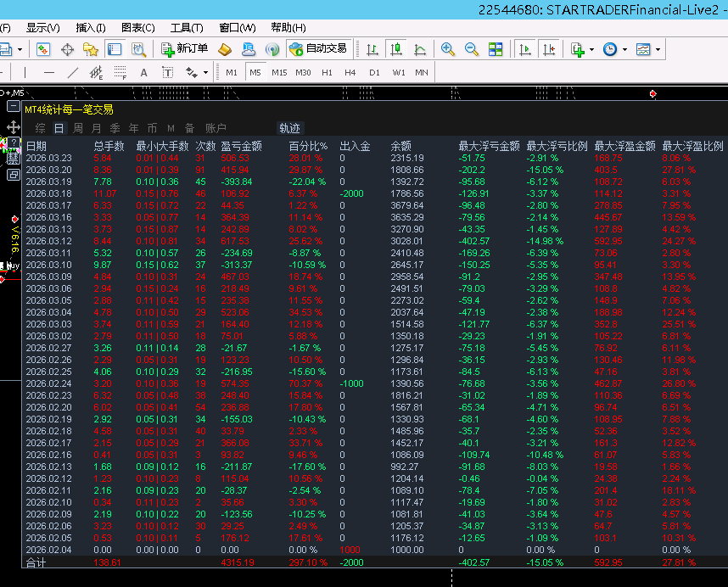728x587 pixels.
Task: Select the D1 timeframe
Action: tap(374, 72)
